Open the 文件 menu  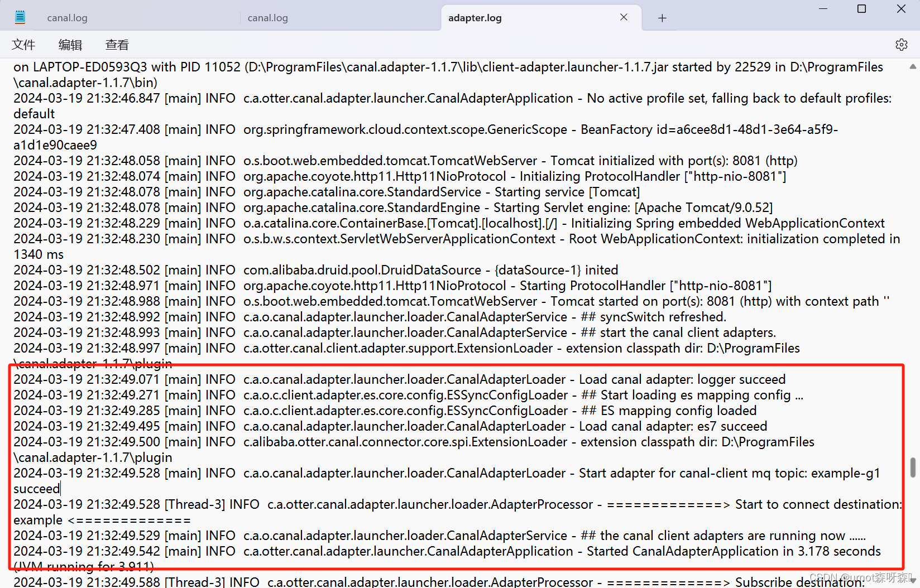pos(23,45)
